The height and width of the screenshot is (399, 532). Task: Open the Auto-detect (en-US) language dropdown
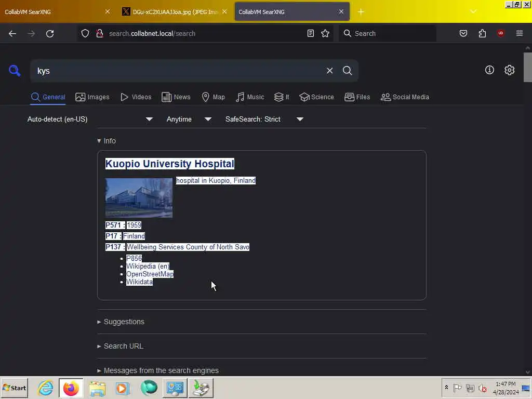(x=90, y=119)
